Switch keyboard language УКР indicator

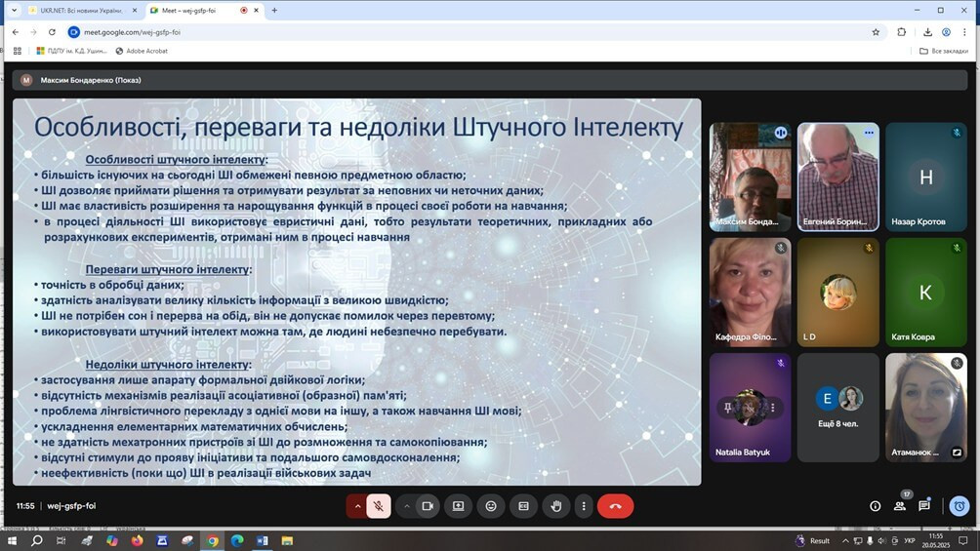point(910,540)
